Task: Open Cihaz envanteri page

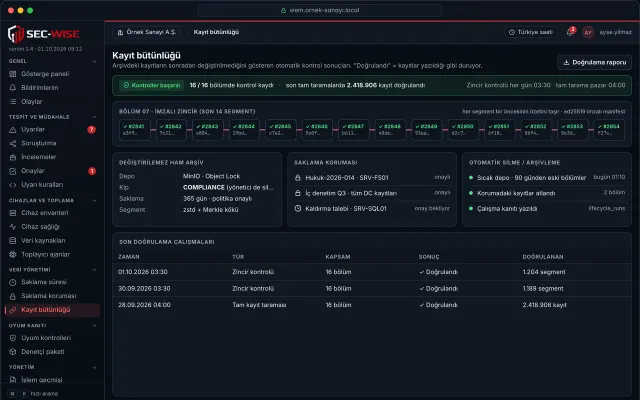Action: pos(52,213)
